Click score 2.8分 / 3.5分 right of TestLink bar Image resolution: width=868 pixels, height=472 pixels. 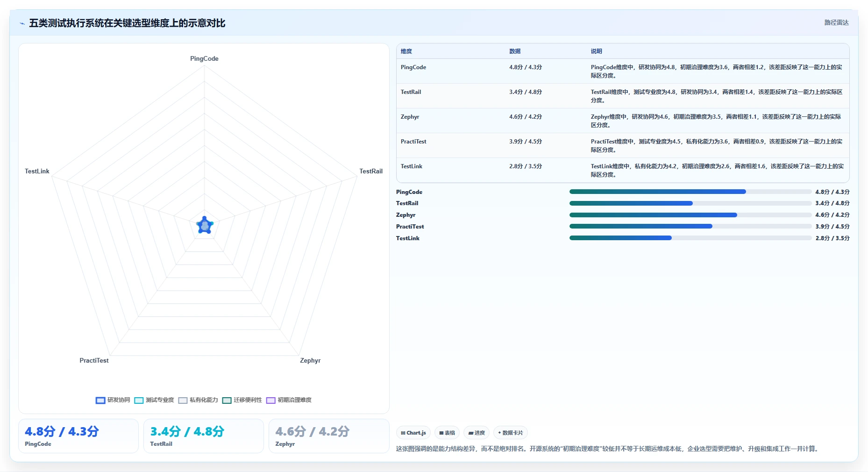pos(832,238)
